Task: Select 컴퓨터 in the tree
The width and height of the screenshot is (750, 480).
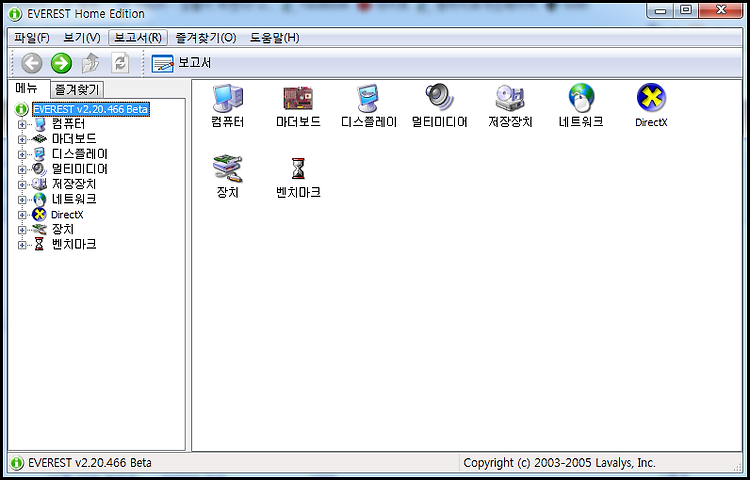Action: coord(68,124)
